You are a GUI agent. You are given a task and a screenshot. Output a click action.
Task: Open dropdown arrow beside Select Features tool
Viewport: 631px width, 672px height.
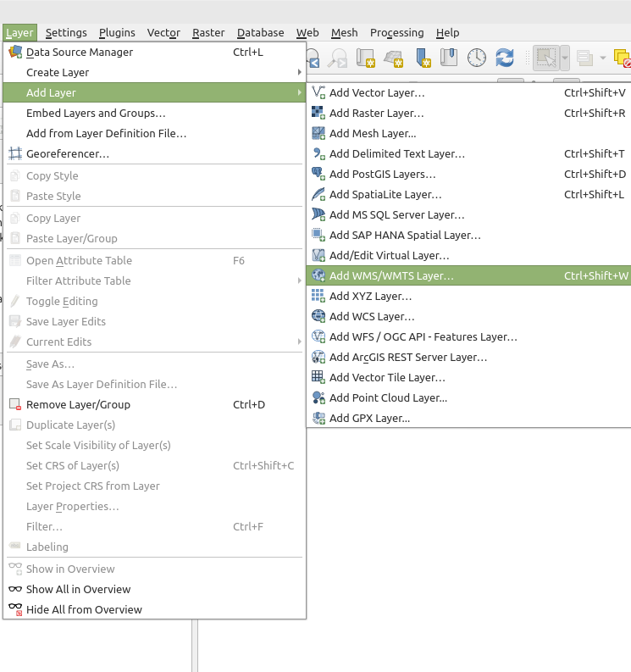564,58
